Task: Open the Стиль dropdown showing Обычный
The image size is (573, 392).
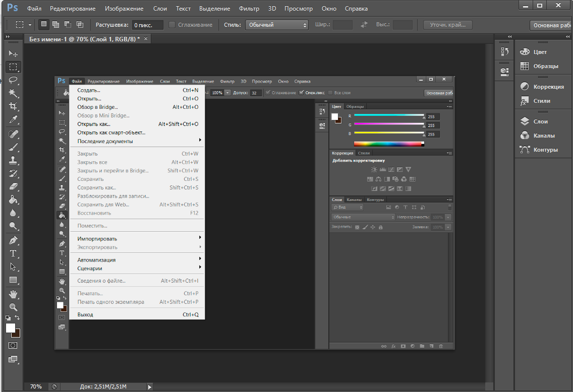Action: [276, 25]
